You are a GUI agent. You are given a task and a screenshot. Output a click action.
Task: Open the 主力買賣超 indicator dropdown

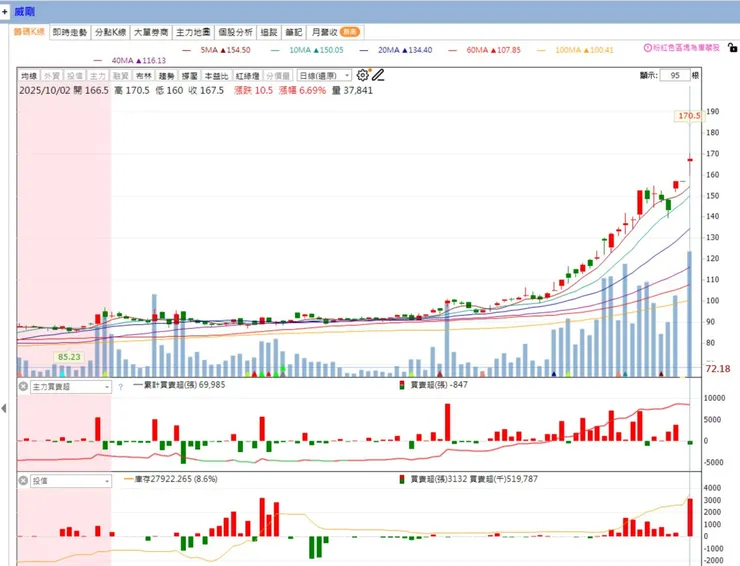coord(71,387)
